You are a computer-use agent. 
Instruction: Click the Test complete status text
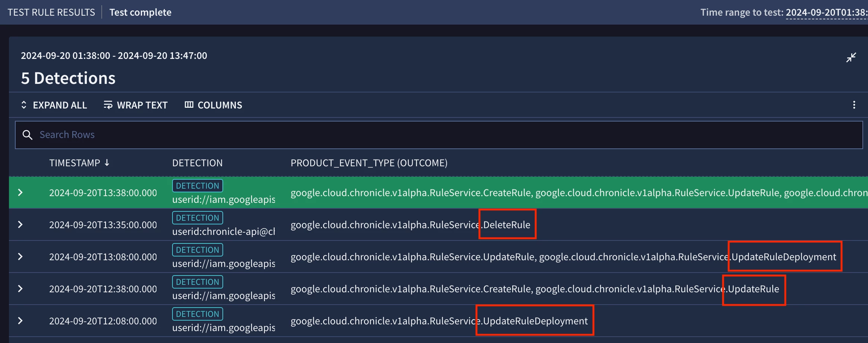[140, 12]
